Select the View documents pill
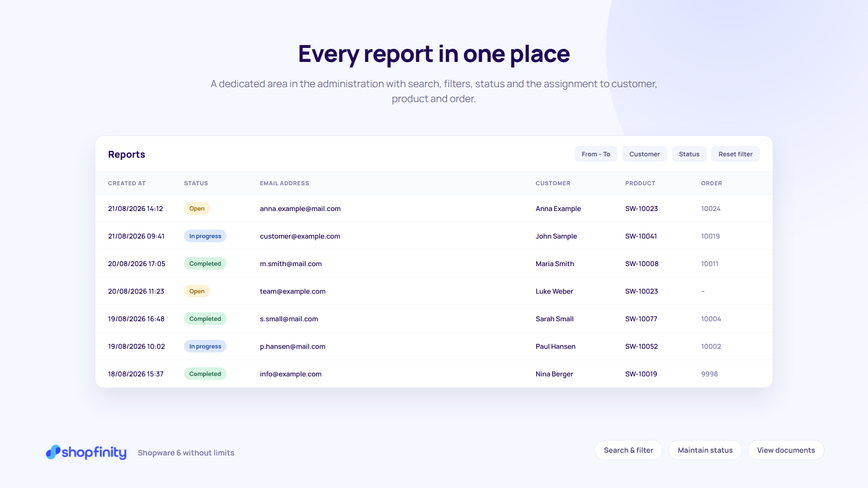Screen dimensions: 868x488 tap(786, 450)
